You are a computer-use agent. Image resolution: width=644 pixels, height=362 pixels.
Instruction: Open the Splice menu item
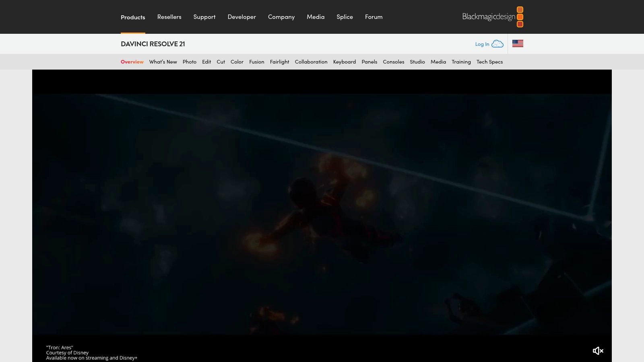(345, 17)
